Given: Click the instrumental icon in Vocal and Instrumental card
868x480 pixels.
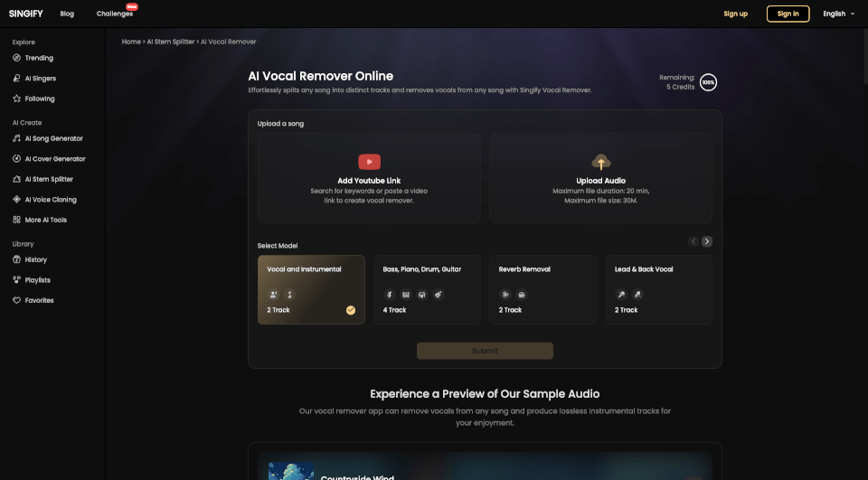Looking at the screenshot, I should (x=289, y=295).
